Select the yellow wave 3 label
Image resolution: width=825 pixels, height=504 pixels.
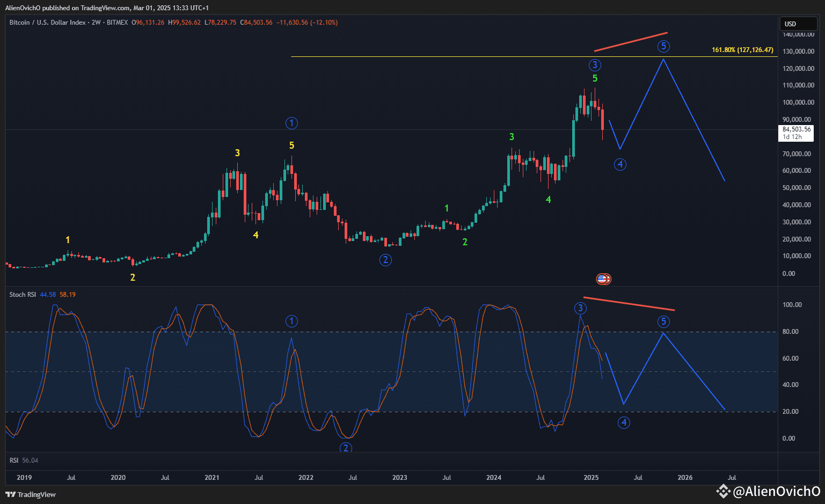click(x=237, y=154)
